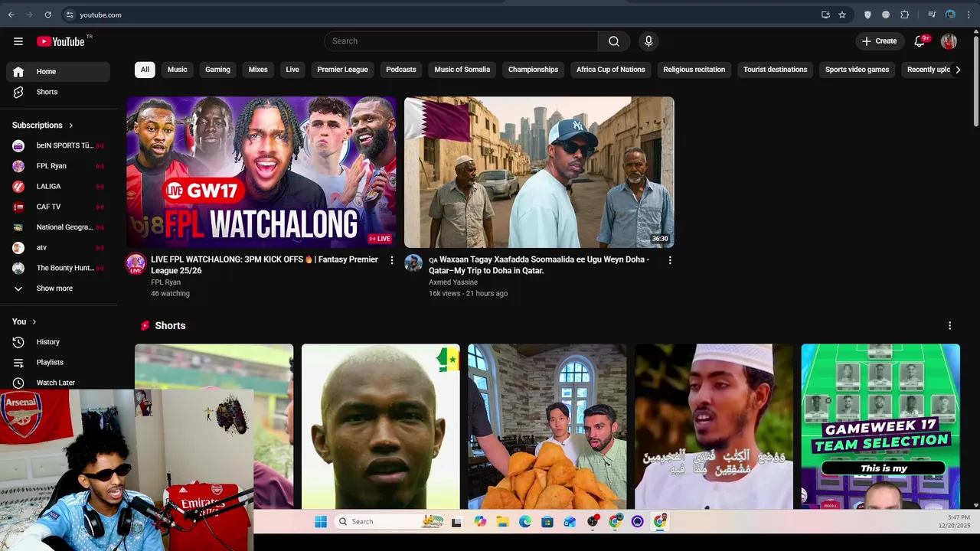980x551 pixels.
Task: Open FPL Ryan subscription in sidebar
Action: pyautogui.click(x=58, y=166)
